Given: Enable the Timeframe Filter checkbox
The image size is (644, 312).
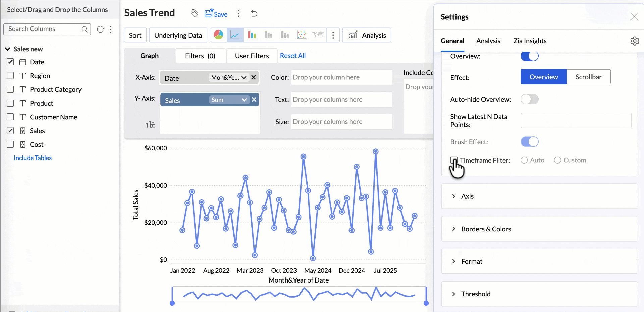Looking at the screenshot, I should (454, 160).
